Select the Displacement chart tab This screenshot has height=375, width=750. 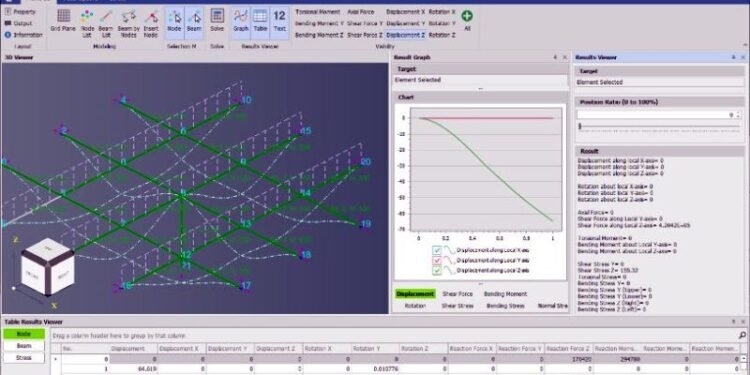click(415, 294)
